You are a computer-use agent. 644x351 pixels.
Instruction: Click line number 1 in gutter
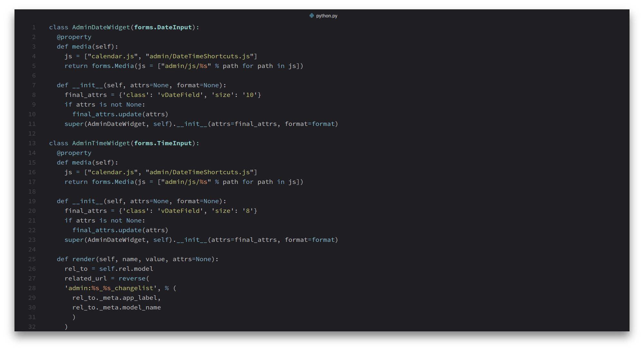[34, 27]
